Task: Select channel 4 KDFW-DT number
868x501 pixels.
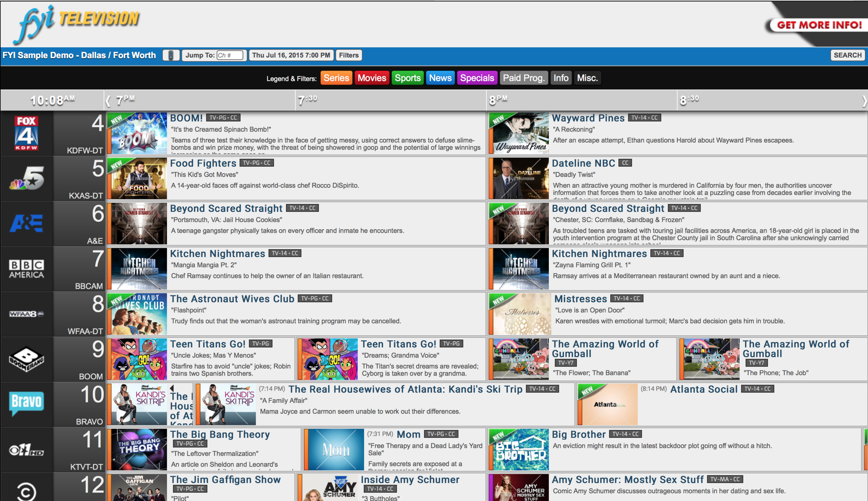Action: pyautogui.click(x=98, y=123)
